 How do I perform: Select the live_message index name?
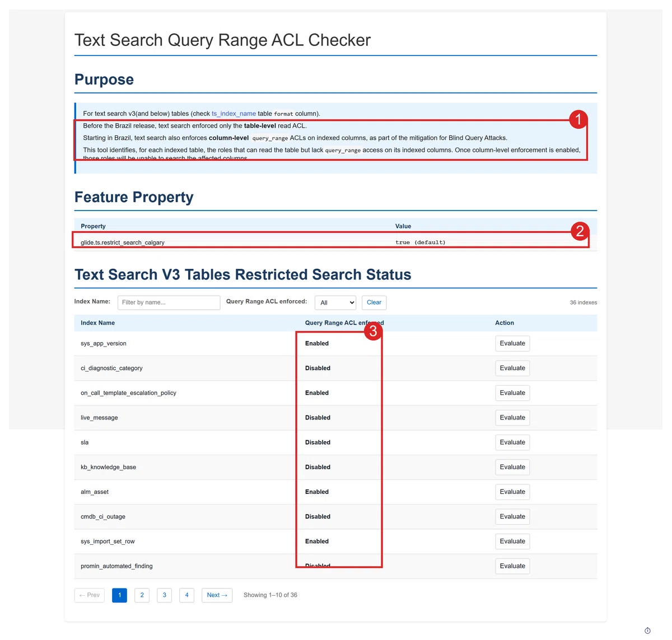(99, 418)
